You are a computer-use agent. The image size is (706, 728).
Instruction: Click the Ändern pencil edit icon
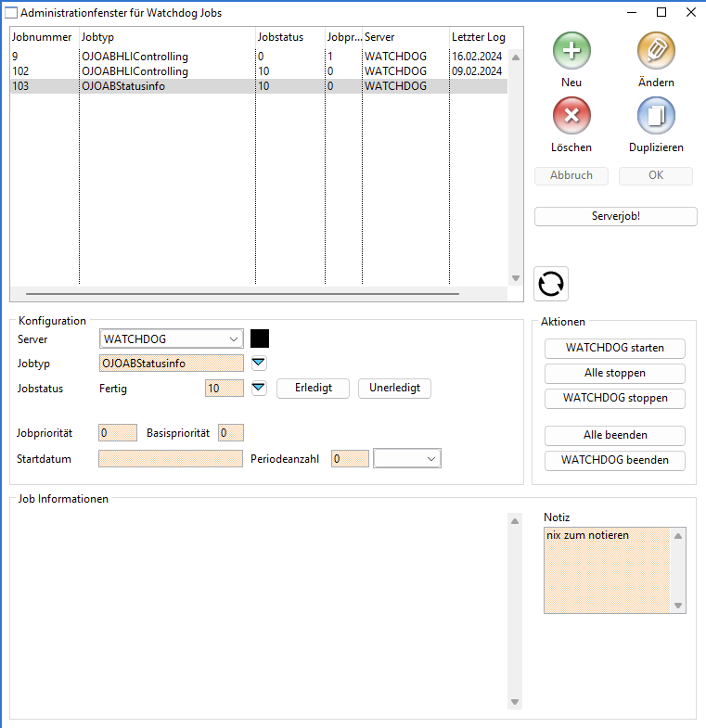click(656, 50)
